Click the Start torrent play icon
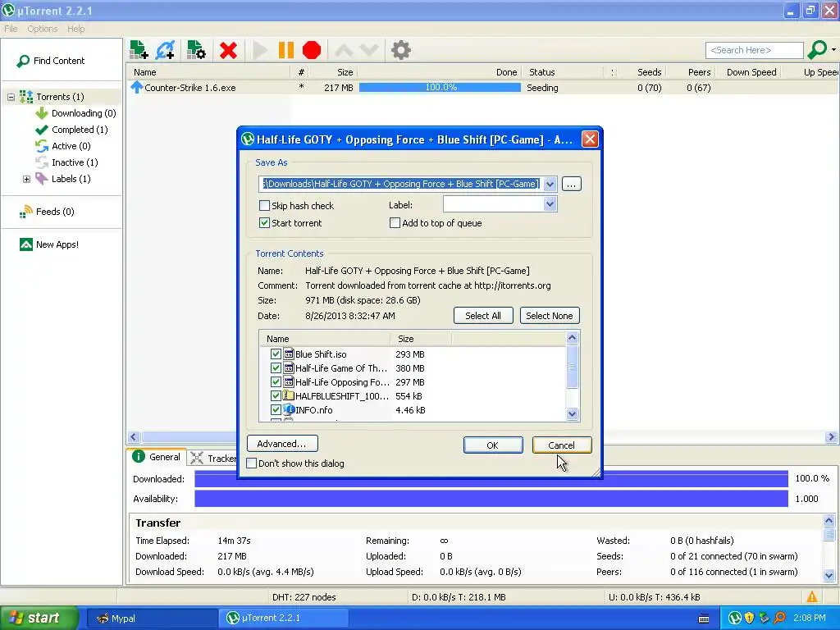 260,50
